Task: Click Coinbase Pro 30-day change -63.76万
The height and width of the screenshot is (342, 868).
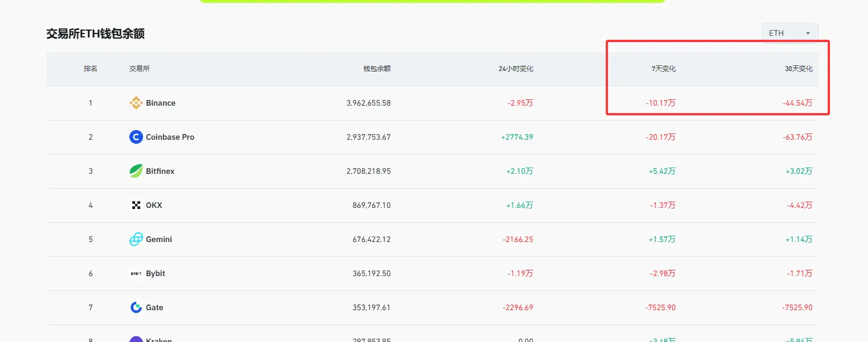Action: (x=798, y=137)
